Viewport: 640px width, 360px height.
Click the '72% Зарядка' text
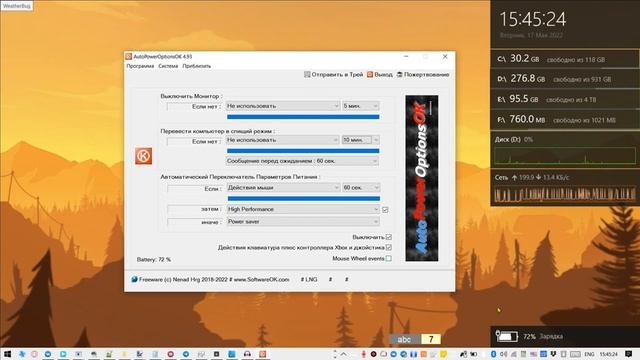point(543,336)
